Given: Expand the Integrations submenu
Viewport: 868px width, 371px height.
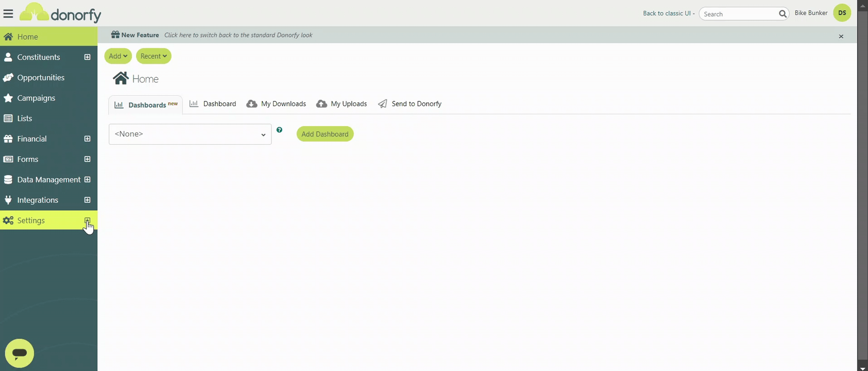Looking at the screenshot, I should click(88, 200).
